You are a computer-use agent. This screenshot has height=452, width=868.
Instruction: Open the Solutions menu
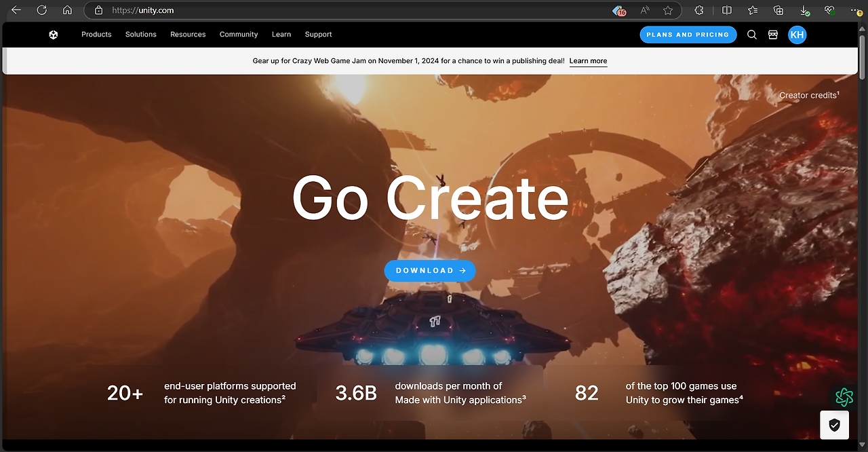click(x=141, y=35)
